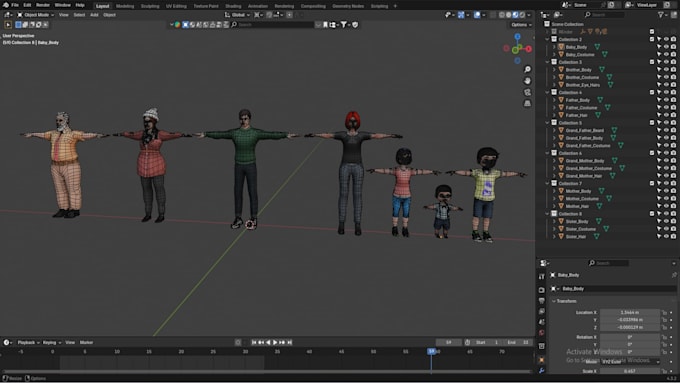
Task: Select wireframe viewport shading icon
Action: pyautogui.click(x=502, y=15)
